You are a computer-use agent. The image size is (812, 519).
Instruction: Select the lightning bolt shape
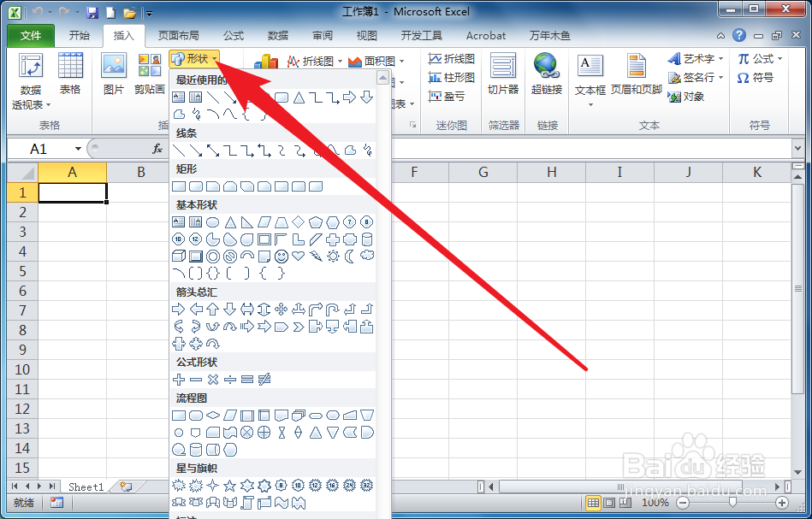tap(316, 257)
